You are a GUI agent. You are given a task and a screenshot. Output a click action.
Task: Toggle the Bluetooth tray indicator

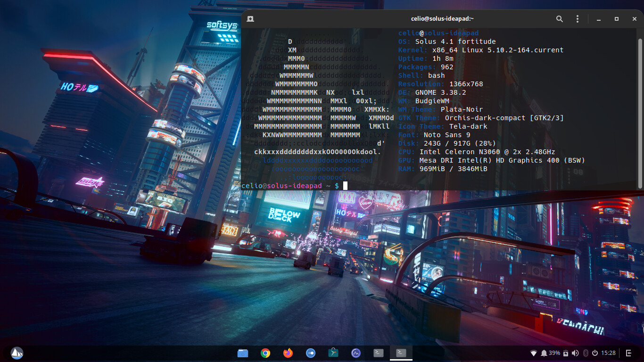[586, 353]
